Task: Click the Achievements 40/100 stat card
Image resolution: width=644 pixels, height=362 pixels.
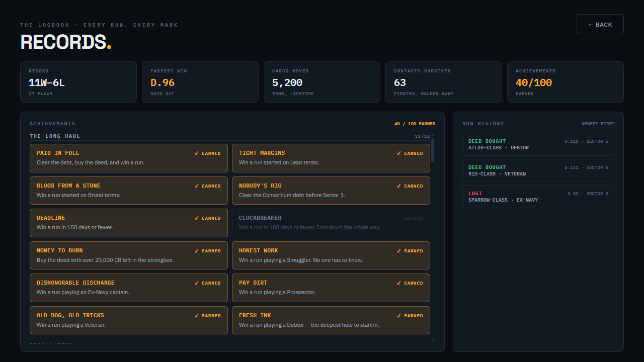Action: [566, 82]
